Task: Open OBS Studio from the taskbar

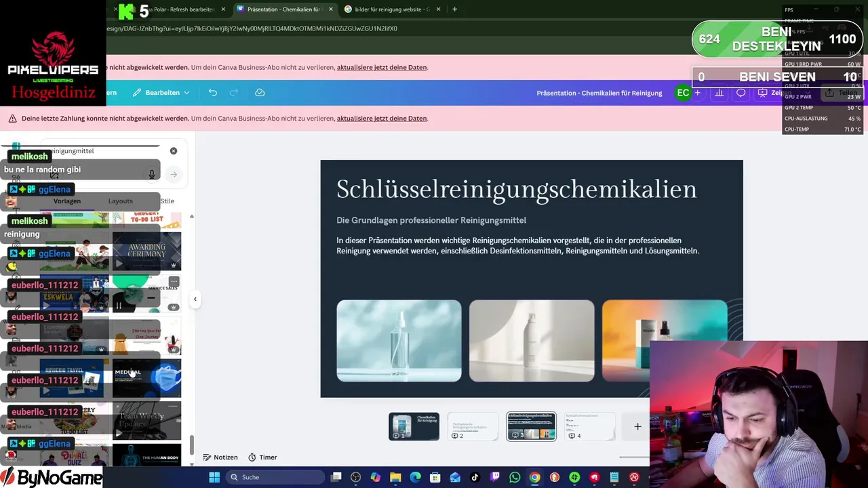Action: pyautogui.click(x=355, y=477)
